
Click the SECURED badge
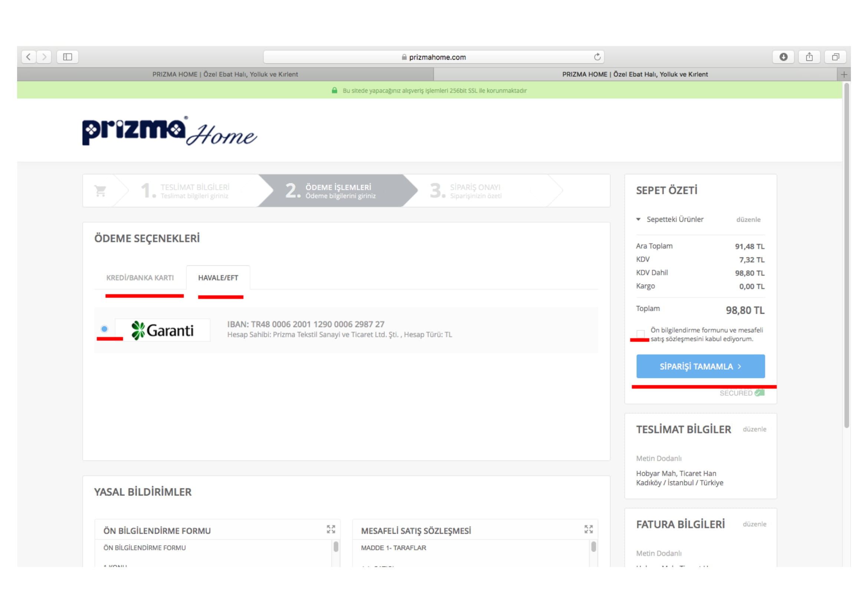click(742, 393)
